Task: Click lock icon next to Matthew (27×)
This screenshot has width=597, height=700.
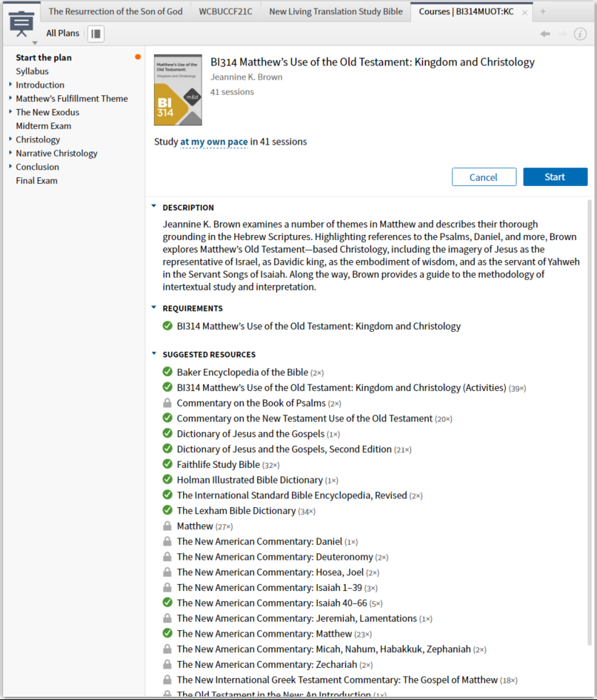Action: coord(167,526)
